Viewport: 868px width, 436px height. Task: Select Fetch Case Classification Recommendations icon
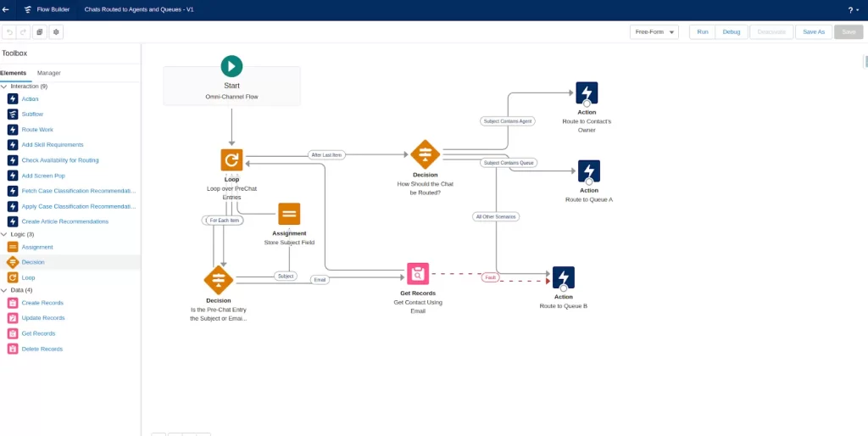point(13,191)
